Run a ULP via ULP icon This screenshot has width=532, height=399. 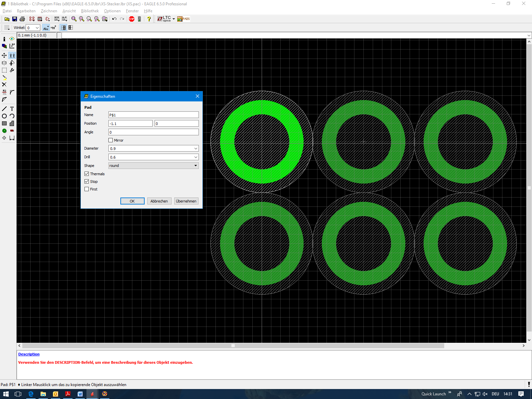65,19
